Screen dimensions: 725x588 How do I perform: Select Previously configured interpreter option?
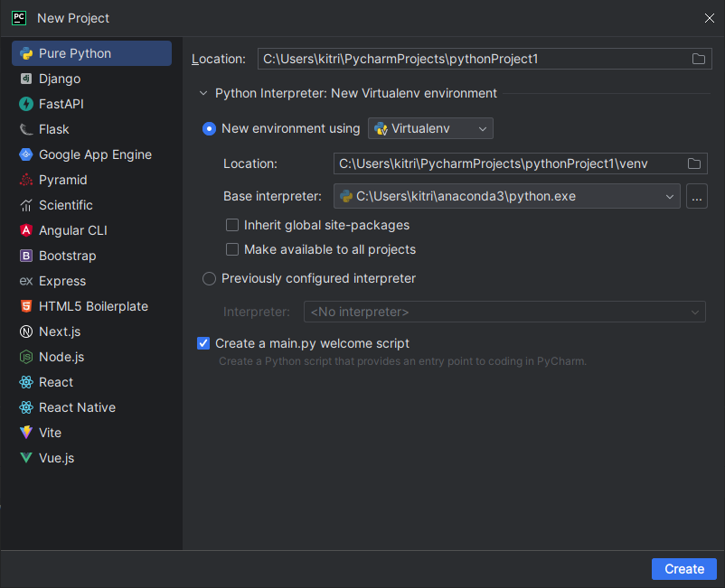point(209,278)
